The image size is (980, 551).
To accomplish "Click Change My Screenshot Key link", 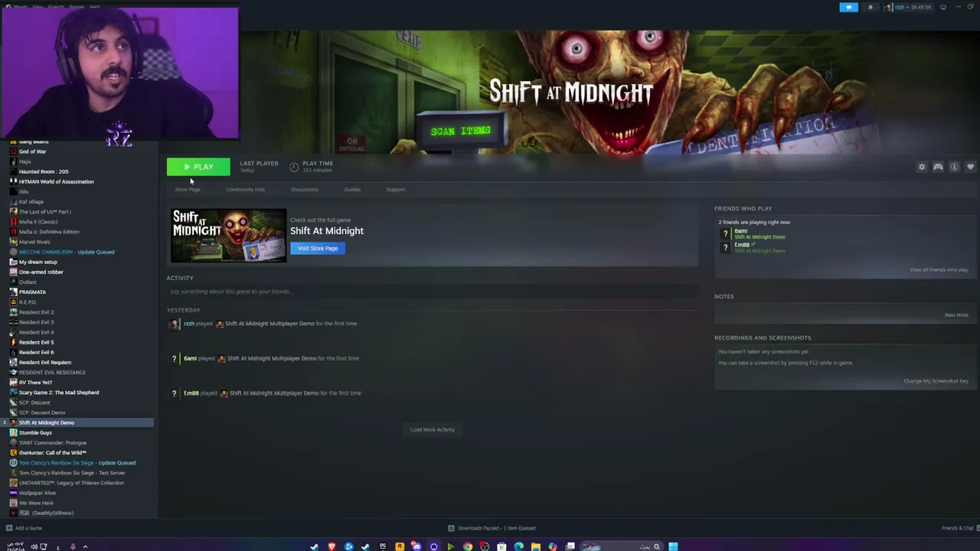I will [936, 381].
